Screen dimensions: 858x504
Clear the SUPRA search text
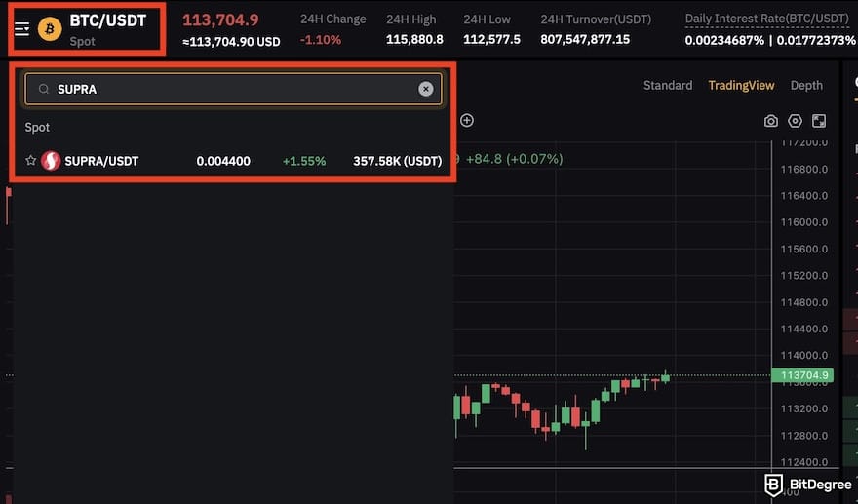(426, 89)
